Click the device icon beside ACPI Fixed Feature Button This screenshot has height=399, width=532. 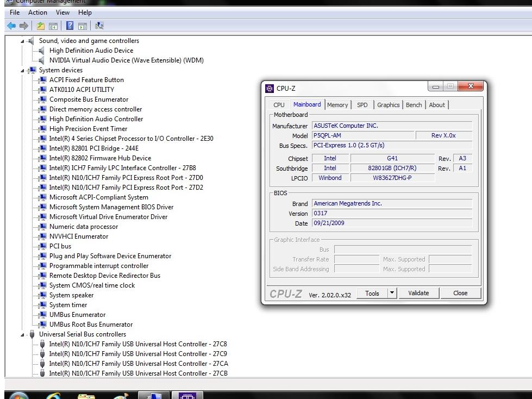coord(42,80)
